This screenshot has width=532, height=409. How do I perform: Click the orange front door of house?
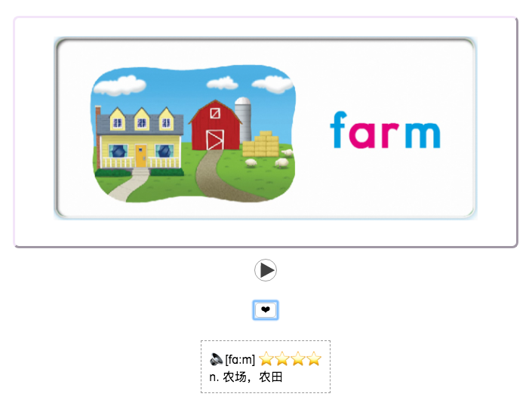point(141,155)
